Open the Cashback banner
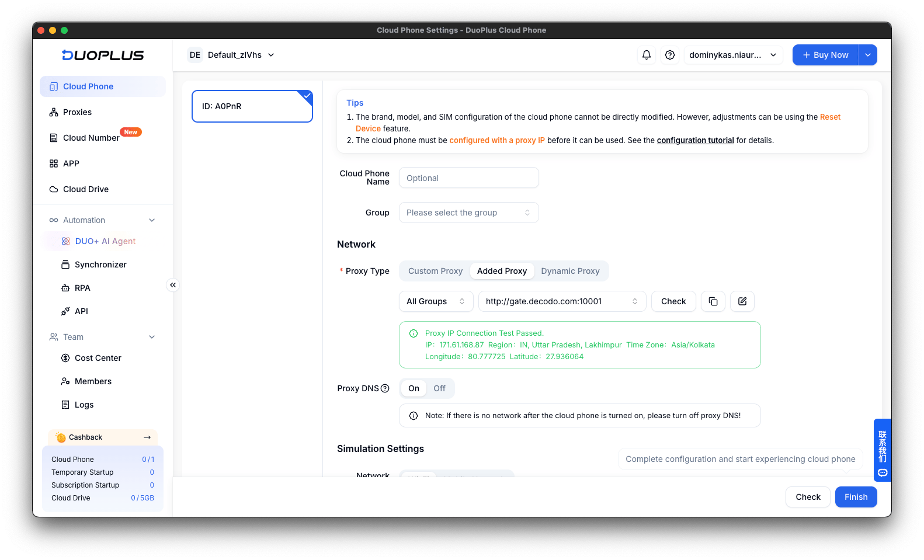Viewport: 924px width, 560px height. (103, 437)
